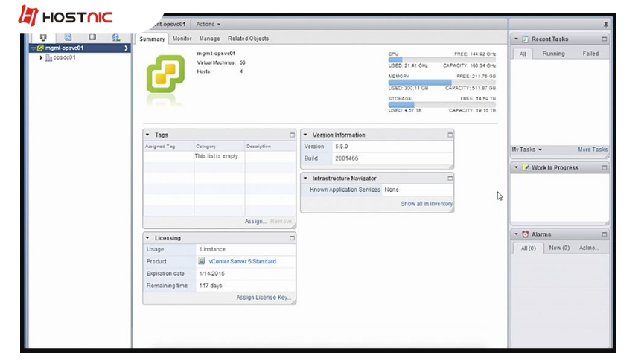644x363 pixels.
Task: Open the Hosts and Clusters inventory view
Action: 43,37
